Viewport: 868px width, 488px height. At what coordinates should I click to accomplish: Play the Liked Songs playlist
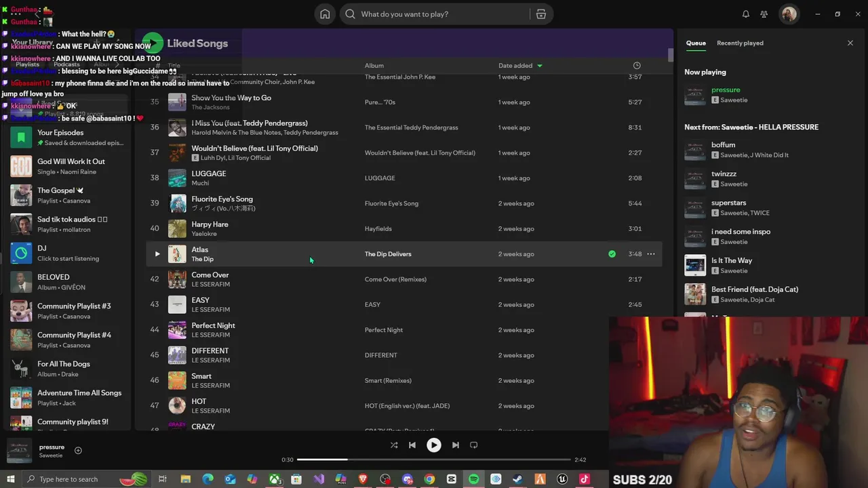(x=153, y=43)
